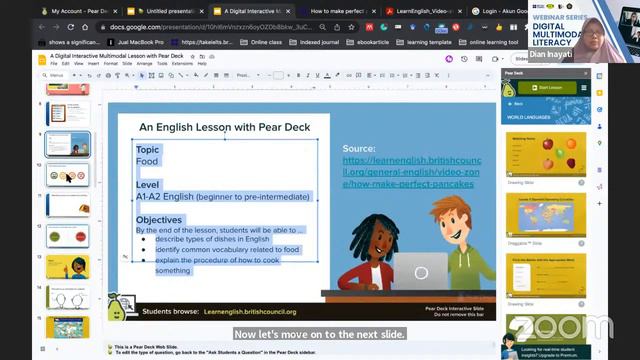
Task: Open the Zoom dropdown arrow
Action: pos(133,76)
